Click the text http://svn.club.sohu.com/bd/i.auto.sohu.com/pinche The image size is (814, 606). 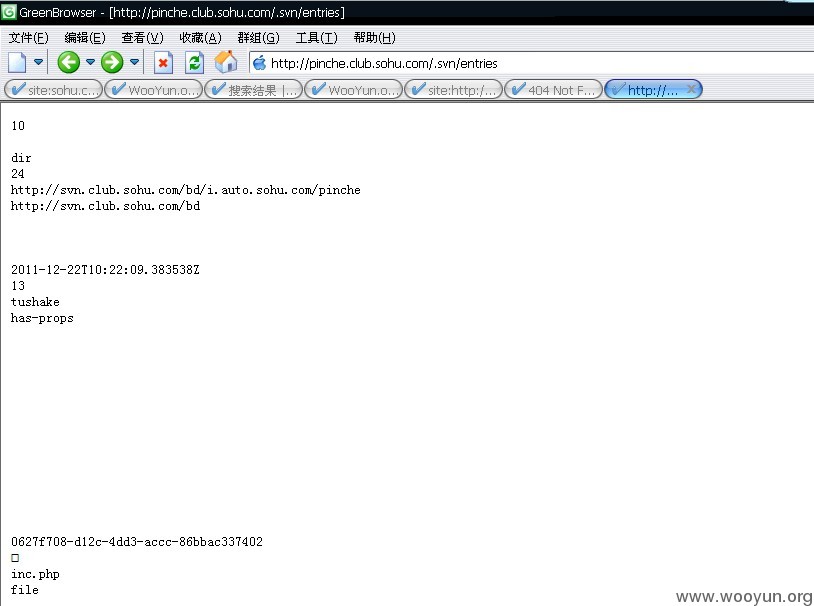coord(185,190)
